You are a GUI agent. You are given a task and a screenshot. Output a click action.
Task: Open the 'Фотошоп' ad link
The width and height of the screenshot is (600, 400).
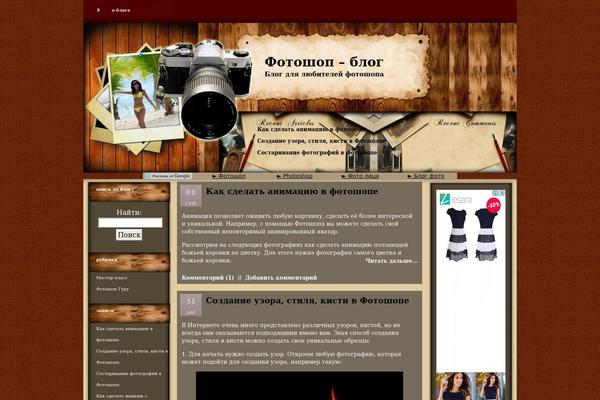(x=229, y=176)
